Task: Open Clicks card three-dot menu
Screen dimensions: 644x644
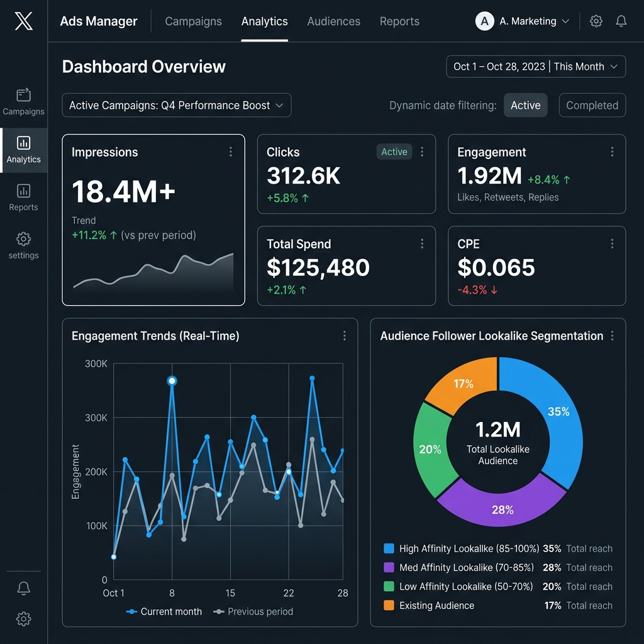Action: pos(422,152)
